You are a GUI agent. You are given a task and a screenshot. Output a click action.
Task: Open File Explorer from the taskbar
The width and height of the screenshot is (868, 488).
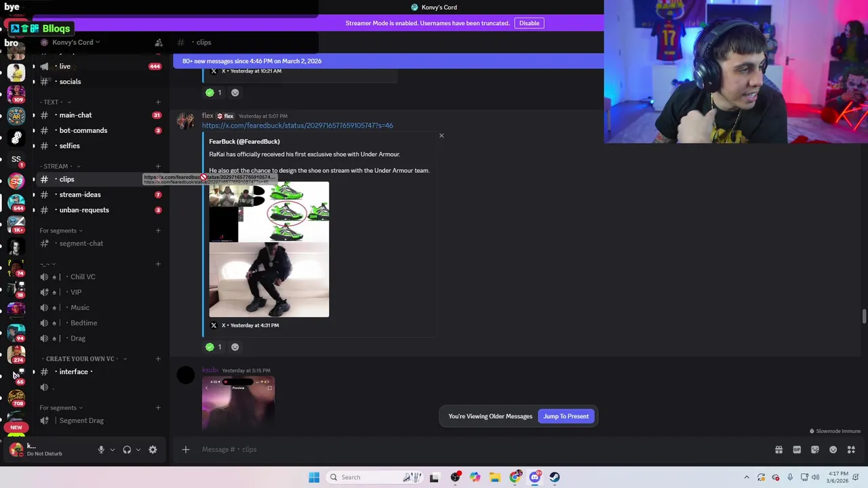tap(495, 477)
